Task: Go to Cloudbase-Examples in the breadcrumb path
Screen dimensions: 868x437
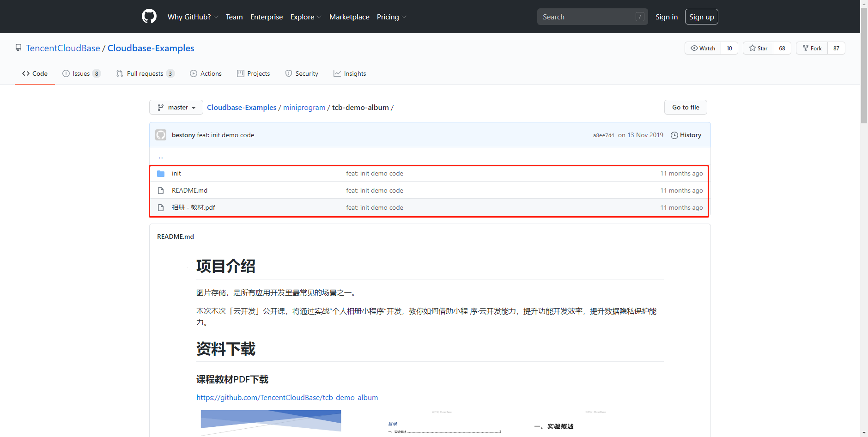Action: pyautogui.click(x=242, y=107)
